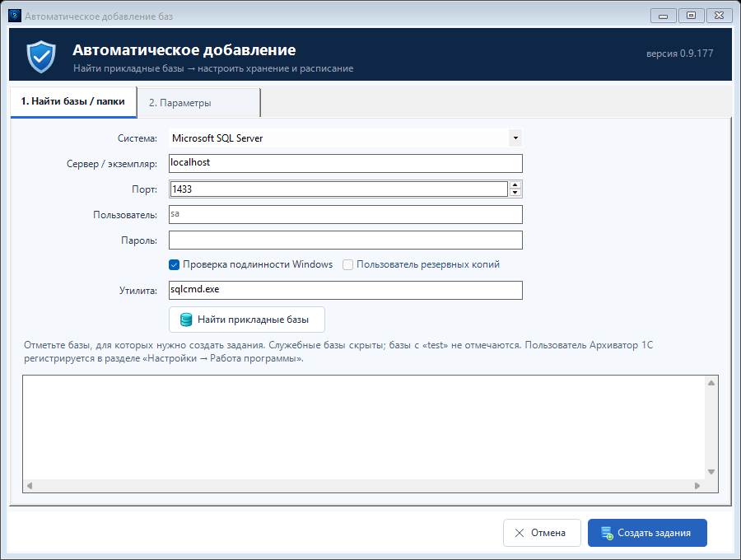Click in the Пользователь field
Screen dimensions: 741x560
346,215
